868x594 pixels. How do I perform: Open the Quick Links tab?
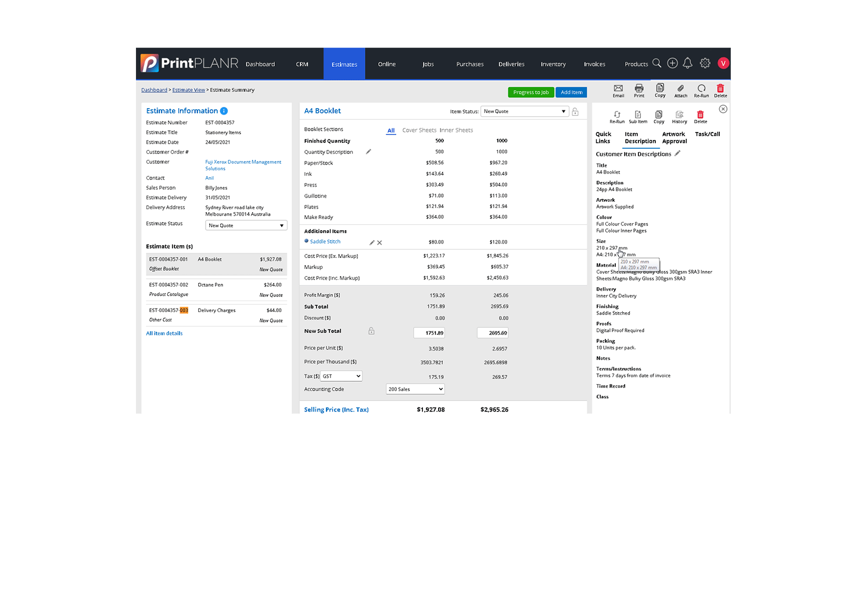coord(603,138)
